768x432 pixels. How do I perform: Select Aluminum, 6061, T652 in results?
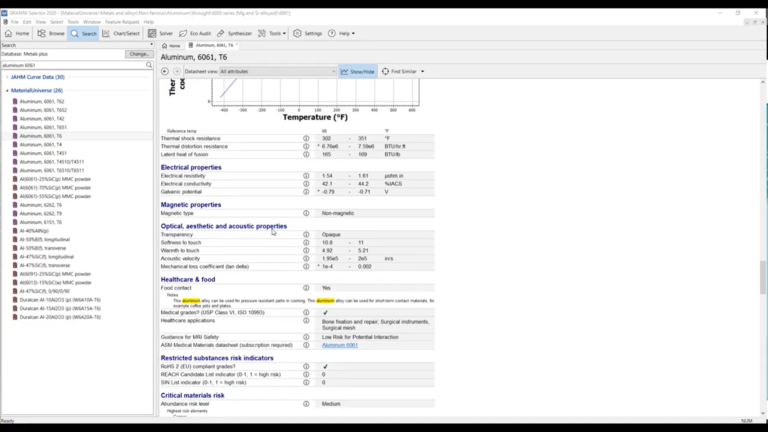[43, 110]
